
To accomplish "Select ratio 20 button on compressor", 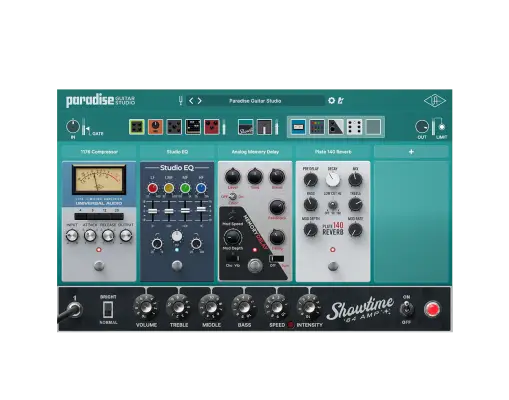I will tap(117, 216).
